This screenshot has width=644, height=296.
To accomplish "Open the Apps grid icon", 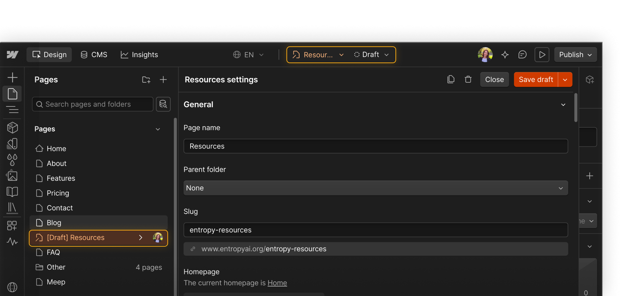I will pos(12,225).
